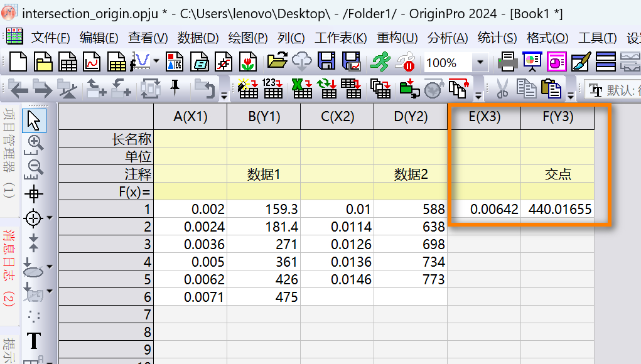Viewport: 641px width, 364px height.
Task: Select the Zoom In magnifier tool
Action: tap(35, 142)
